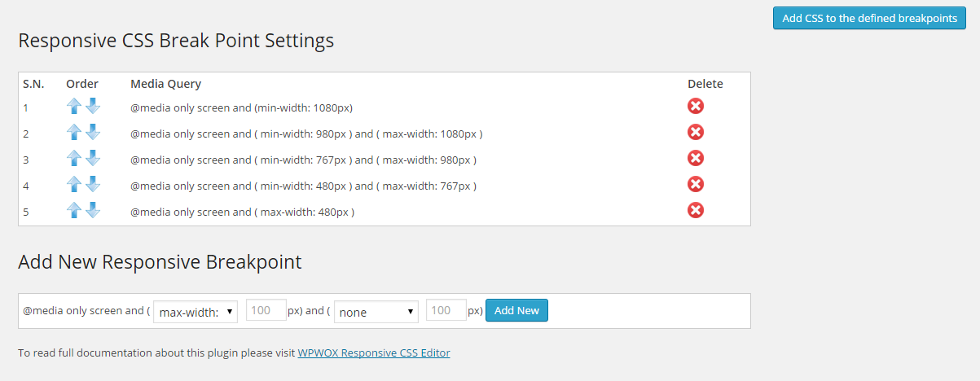980x381 pixels.
Task: Open the WPWOX Responsive CSS Editor link
Action: 374,353
